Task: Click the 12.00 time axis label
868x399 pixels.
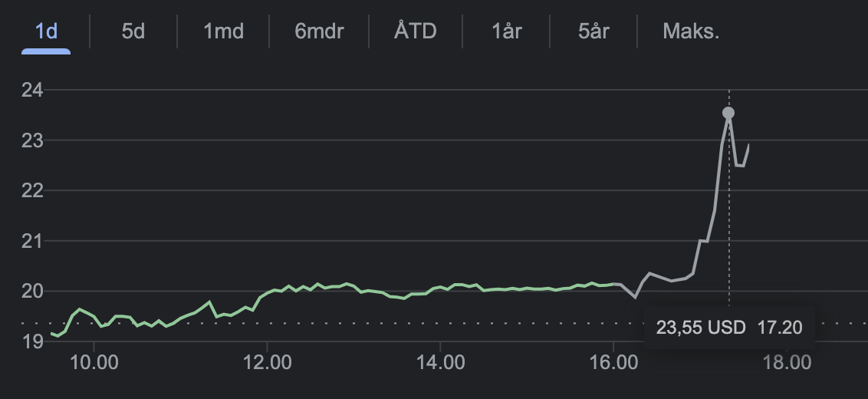Action: click(x=267, y=363)
